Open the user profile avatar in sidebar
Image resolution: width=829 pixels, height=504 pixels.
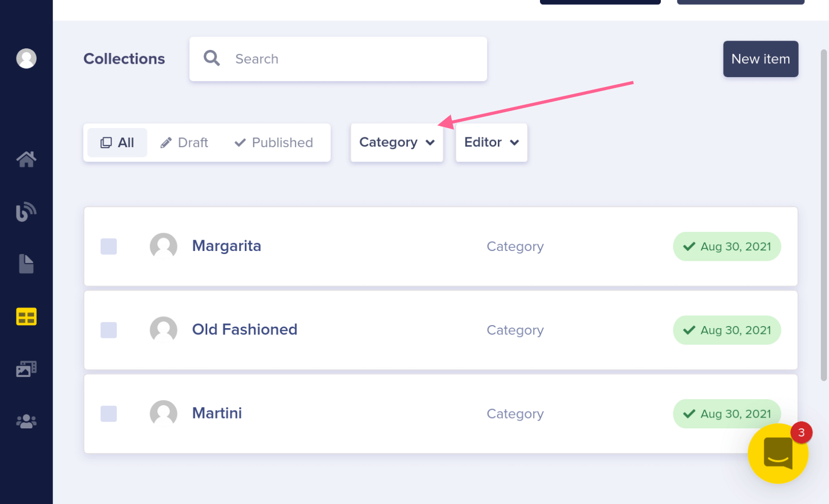tap(26, 59)
